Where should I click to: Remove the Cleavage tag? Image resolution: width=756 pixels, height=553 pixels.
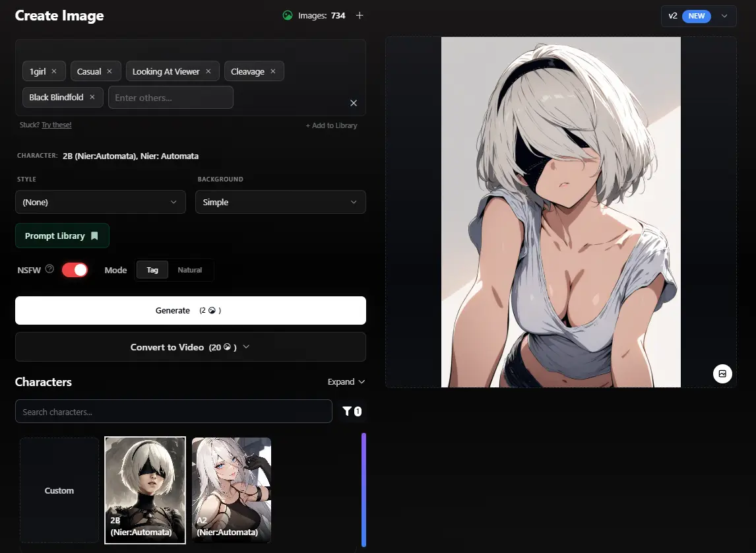(x=272, y=71)
